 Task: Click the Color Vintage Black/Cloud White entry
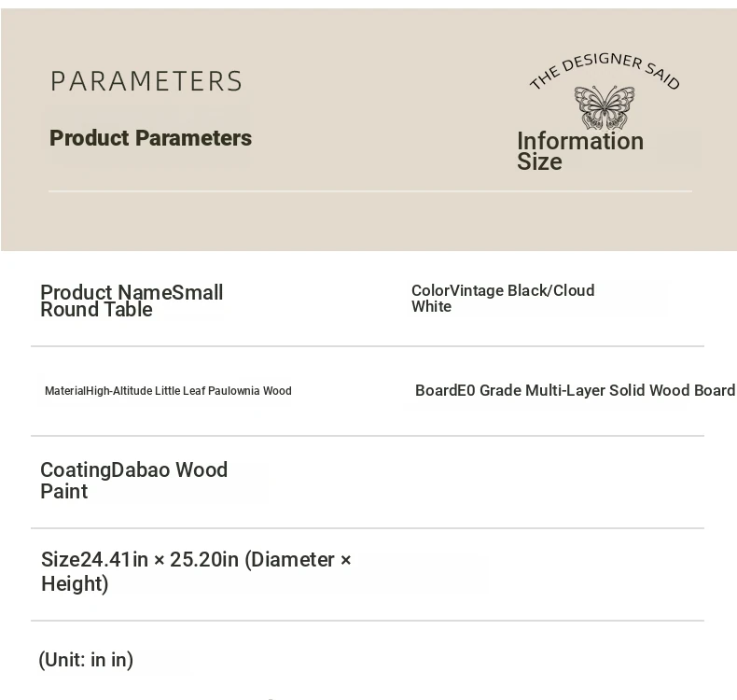point(502,298)
